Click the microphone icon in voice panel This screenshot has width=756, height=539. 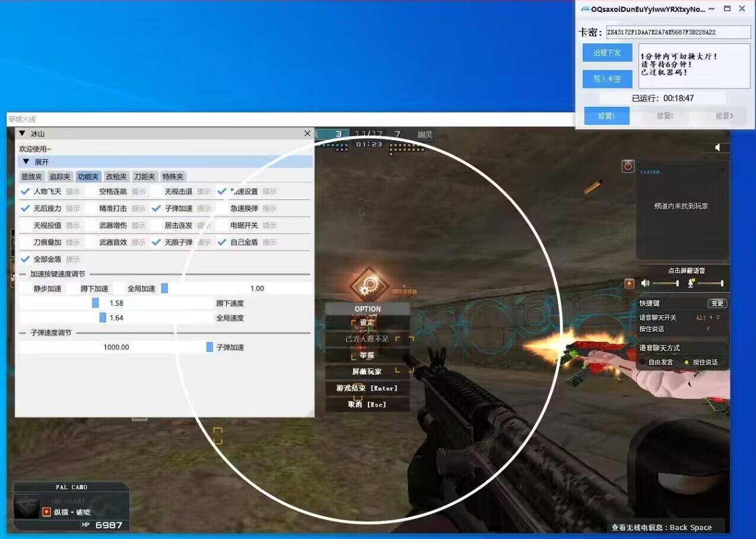tap(691, 284)
